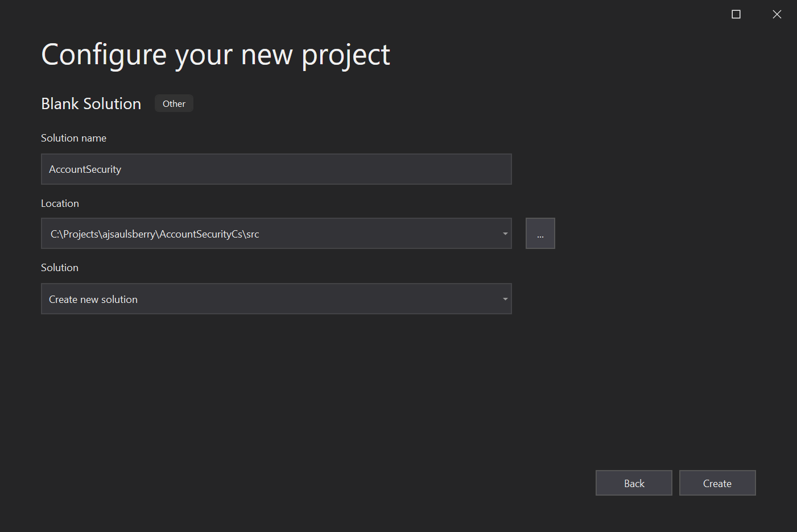This screenshot has height=532, width=797.
Task: Open the Location dropdown arrow
Action: pos(505,234)
